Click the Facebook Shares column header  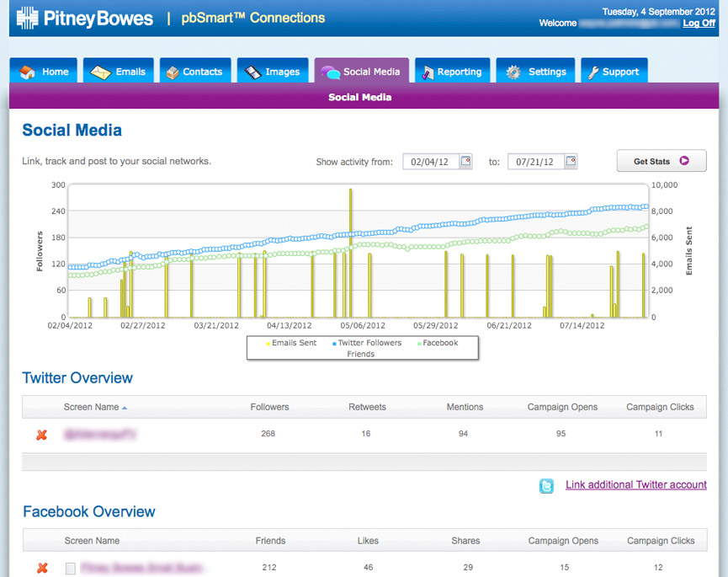[x=465, y=541]
